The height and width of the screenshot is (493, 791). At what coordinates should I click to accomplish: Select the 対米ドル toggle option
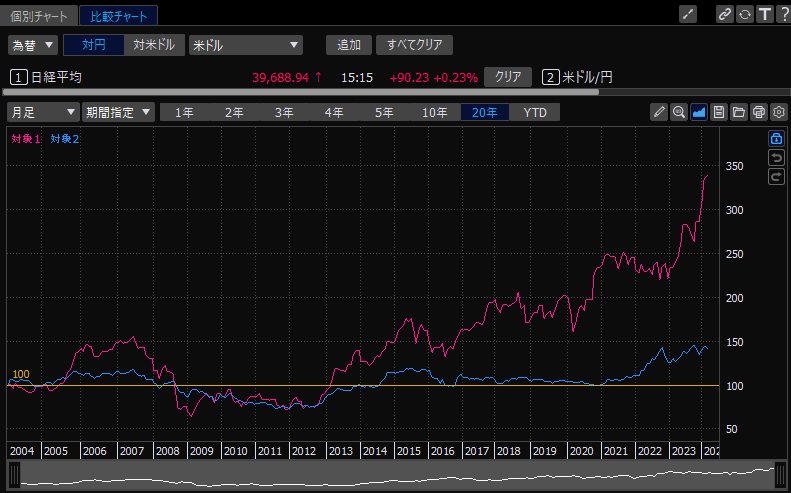(x=154, y=45)
